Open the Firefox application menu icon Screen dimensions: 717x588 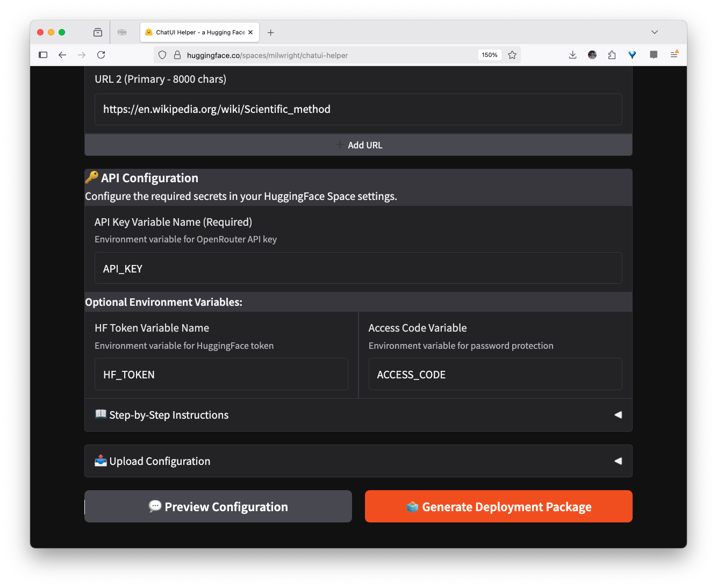pyautogui.click(x=674, y=55)
